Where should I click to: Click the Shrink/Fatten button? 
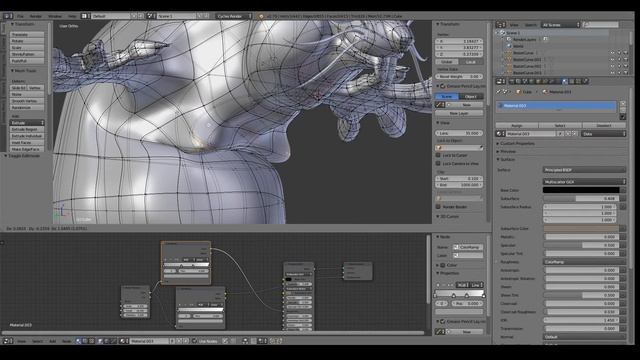coord(27,54)
